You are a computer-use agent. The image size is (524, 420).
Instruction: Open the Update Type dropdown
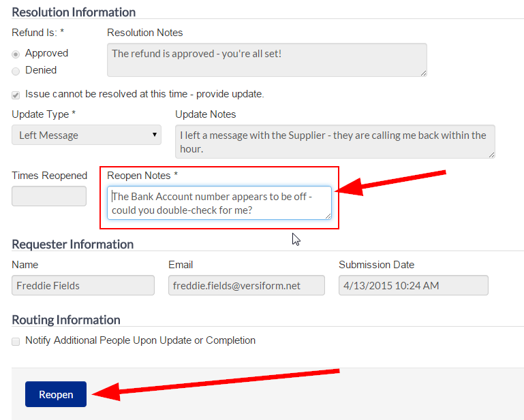(x=87, y=135)
